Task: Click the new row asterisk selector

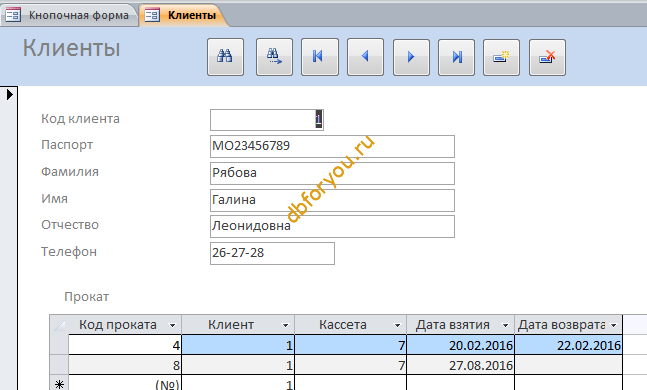Action: (x=59, y=383)
